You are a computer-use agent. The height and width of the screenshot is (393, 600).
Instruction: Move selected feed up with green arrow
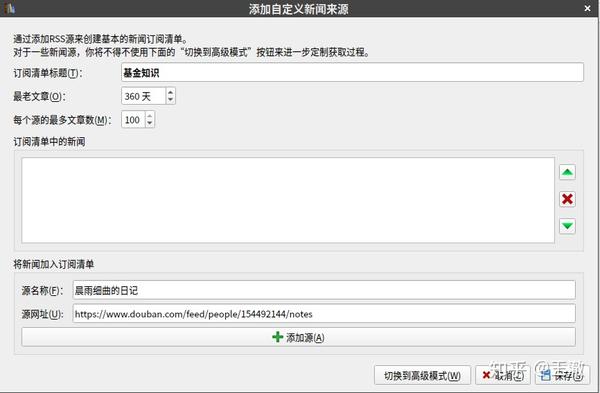tap(567, 172)
